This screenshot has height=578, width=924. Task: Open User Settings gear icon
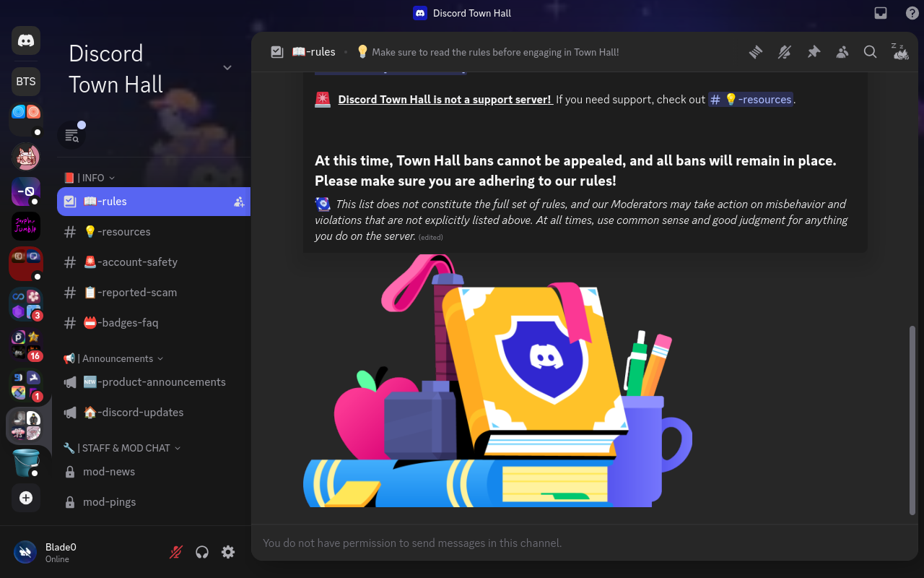[228, 552]
